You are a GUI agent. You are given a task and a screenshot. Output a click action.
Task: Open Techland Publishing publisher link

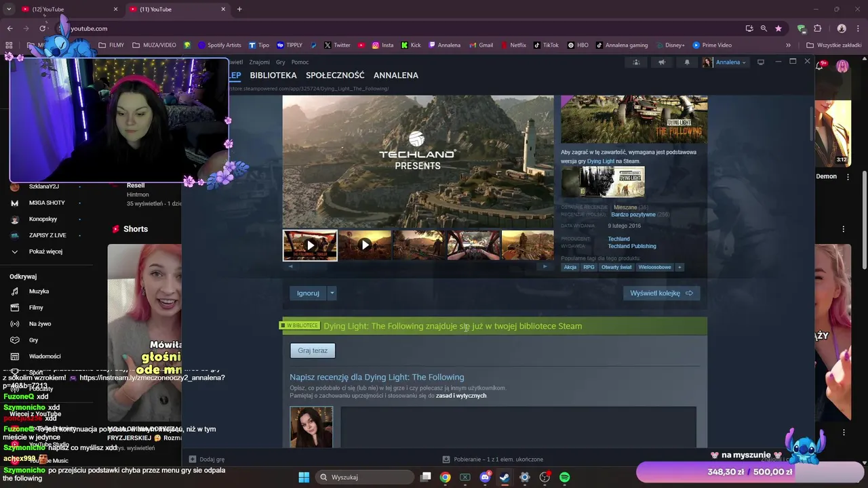(x=631, y=247)
